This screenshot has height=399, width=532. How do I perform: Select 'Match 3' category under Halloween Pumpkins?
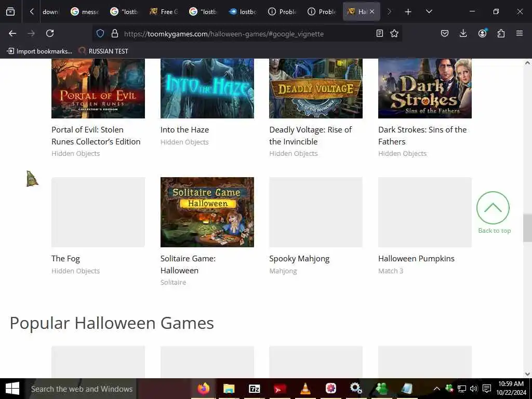tap(391, 271)
